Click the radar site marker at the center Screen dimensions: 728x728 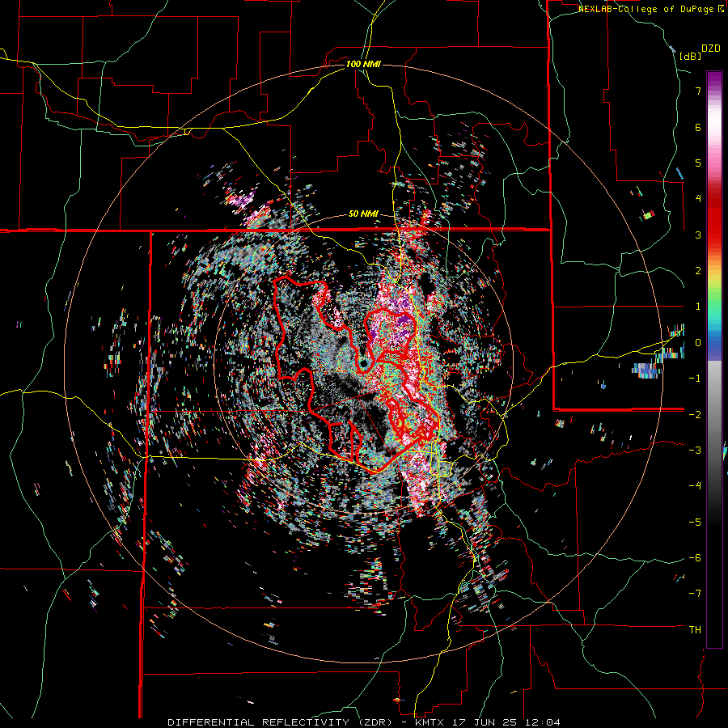(363, 365)
